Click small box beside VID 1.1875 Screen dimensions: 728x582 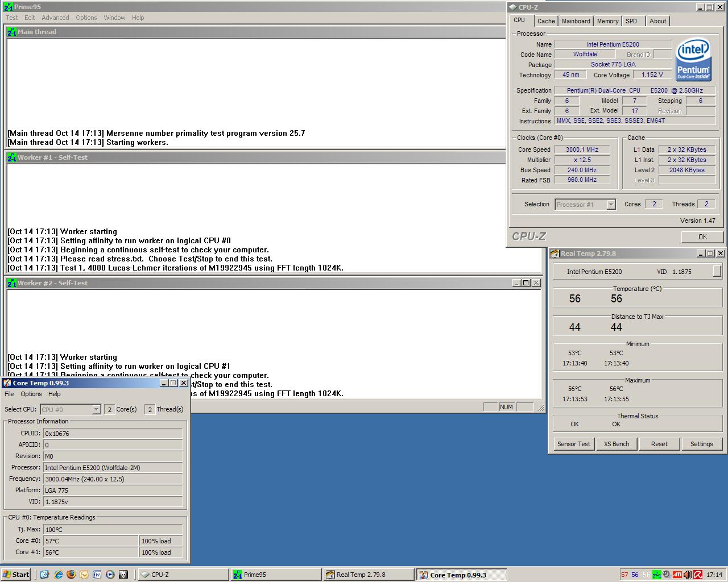click(717, 271)
